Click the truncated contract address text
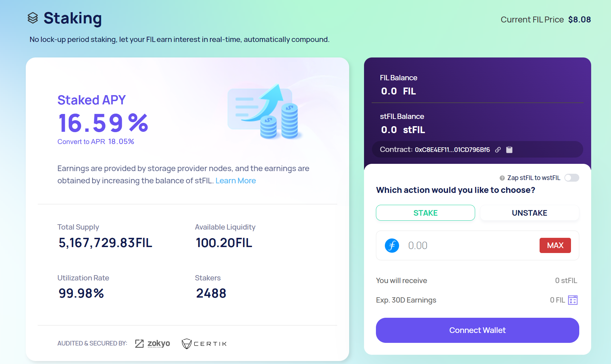Image resolution: width=611 pixels, height=364 pixels. pos(452,149)
